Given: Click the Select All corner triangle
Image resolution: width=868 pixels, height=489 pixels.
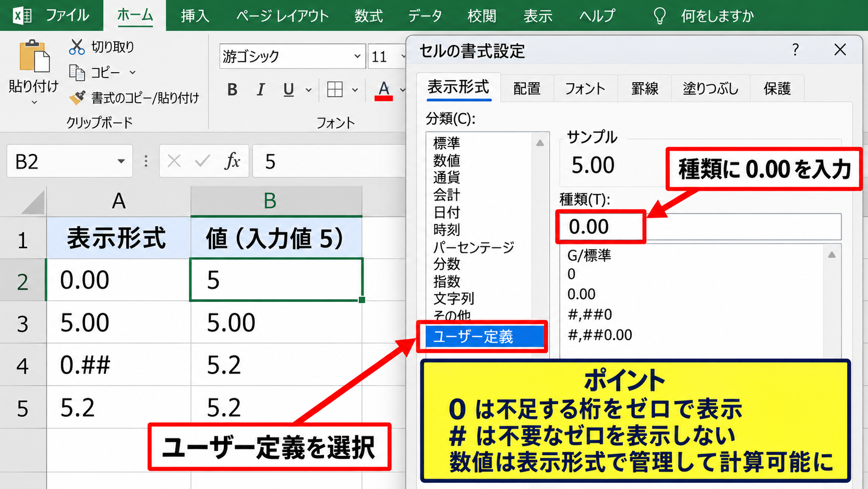Looking at the screenshot, I should point(34,202).
